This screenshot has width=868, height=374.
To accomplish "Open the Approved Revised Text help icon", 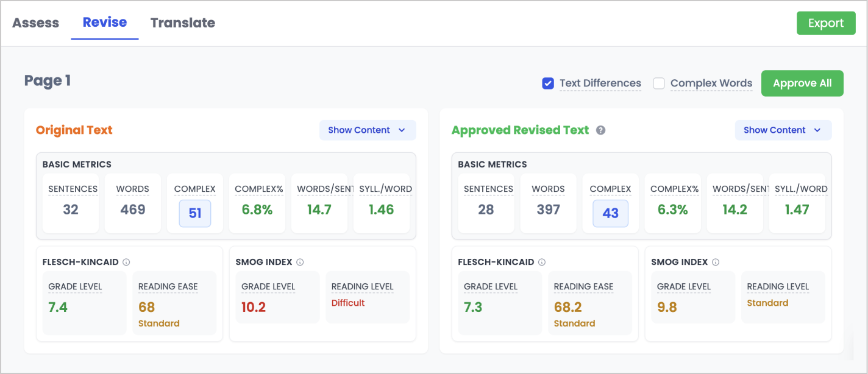I will pyautogui.click(x=600, y=130).
